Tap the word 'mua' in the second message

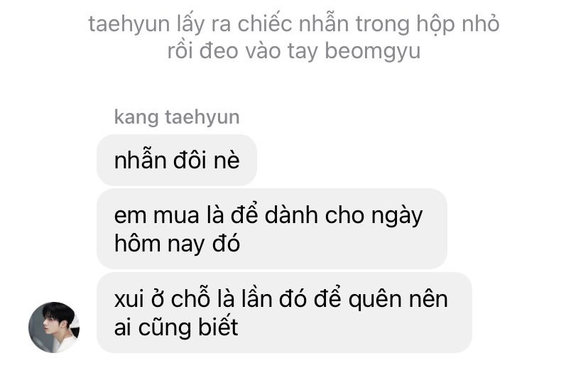[176, 217]
